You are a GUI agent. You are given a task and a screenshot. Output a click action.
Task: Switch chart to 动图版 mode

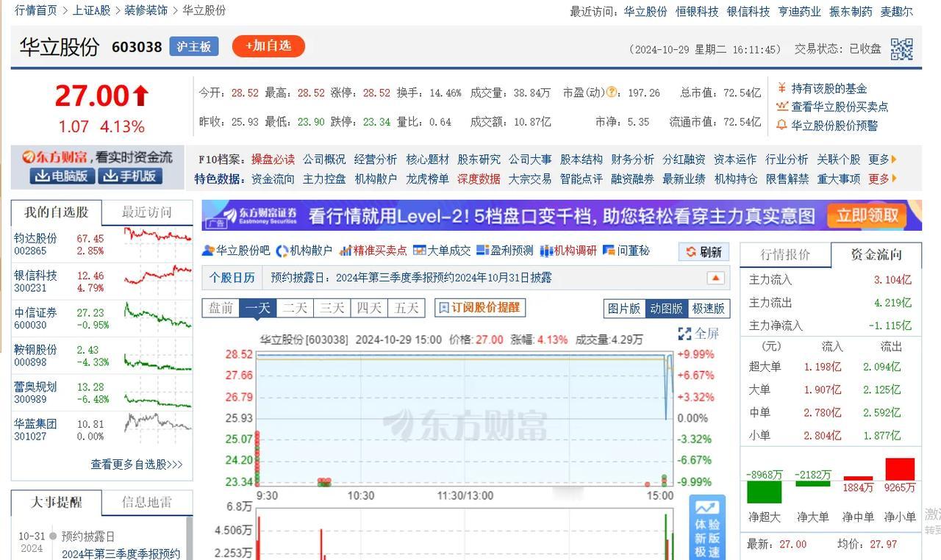tap(666, 309)
